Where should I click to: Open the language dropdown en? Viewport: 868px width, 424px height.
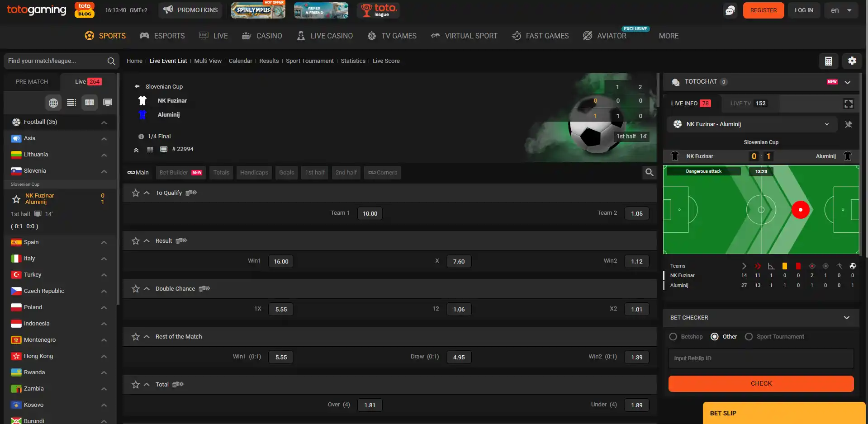pos(841,10)
